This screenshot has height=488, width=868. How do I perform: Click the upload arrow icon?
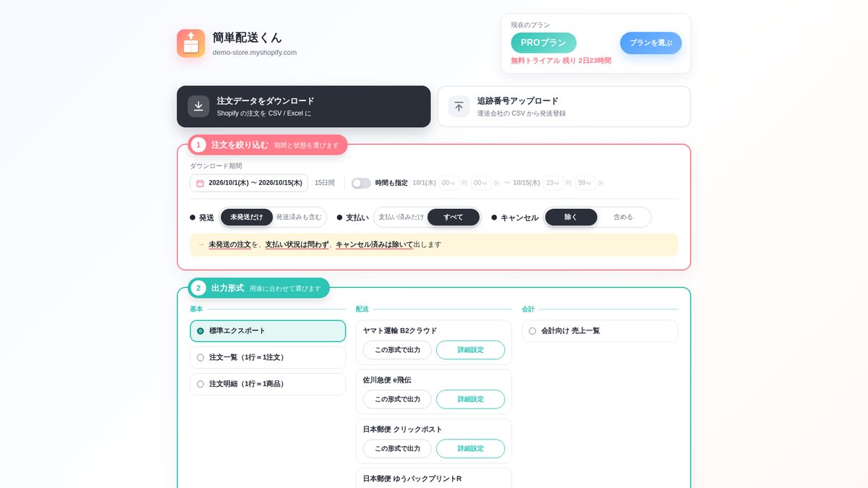pos(459,106)
